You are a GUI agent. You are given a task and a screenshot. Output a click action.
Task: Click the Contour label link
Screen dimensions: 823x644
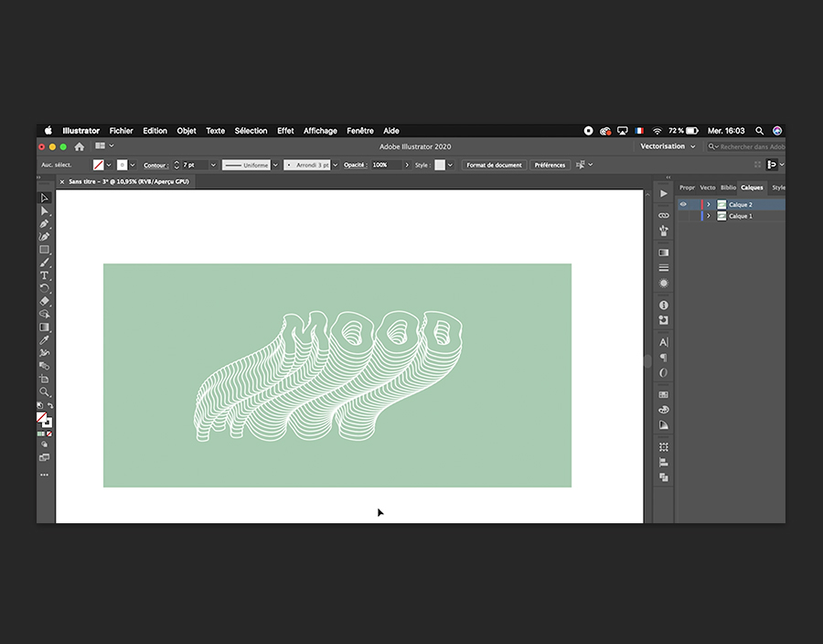tap(155, 165)
